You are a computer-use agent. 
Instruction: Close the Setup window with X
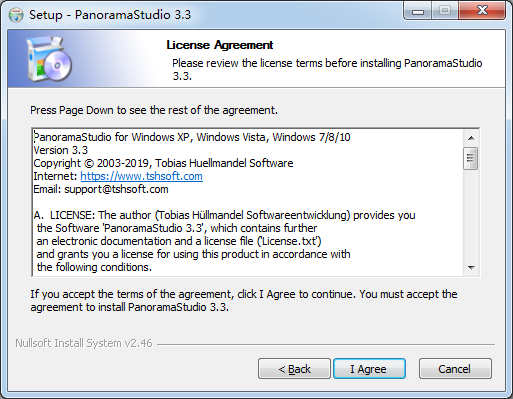point(482,11)
